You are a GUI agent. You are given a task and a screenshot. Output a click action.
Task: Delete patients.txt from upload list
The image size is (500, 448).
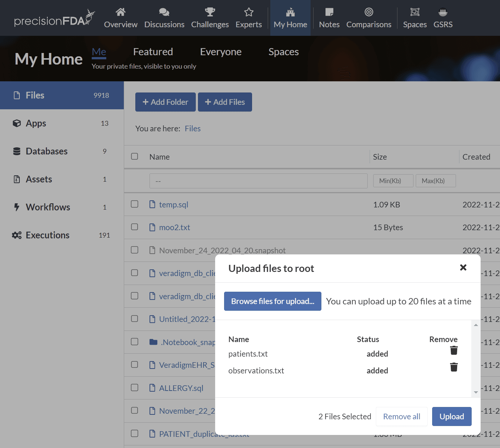coord(454,351)
